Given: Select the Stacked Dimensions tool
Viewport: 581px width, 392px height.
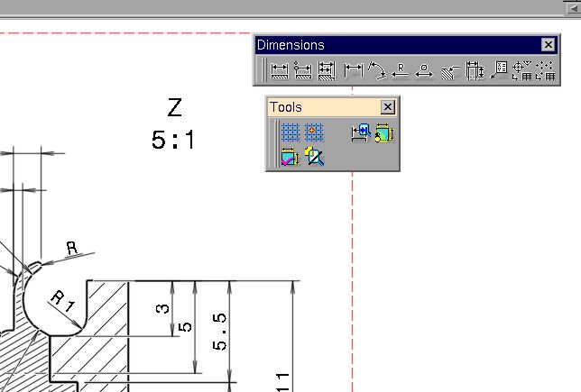Looking at the screenshot, I should tap(327, 70).
